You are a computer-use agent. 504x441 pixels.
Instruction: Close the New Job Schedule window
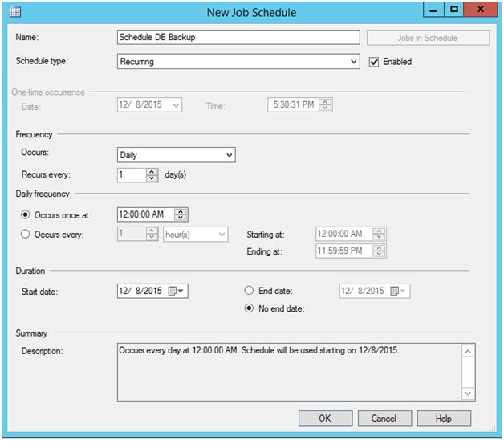(x=480, y=9)
